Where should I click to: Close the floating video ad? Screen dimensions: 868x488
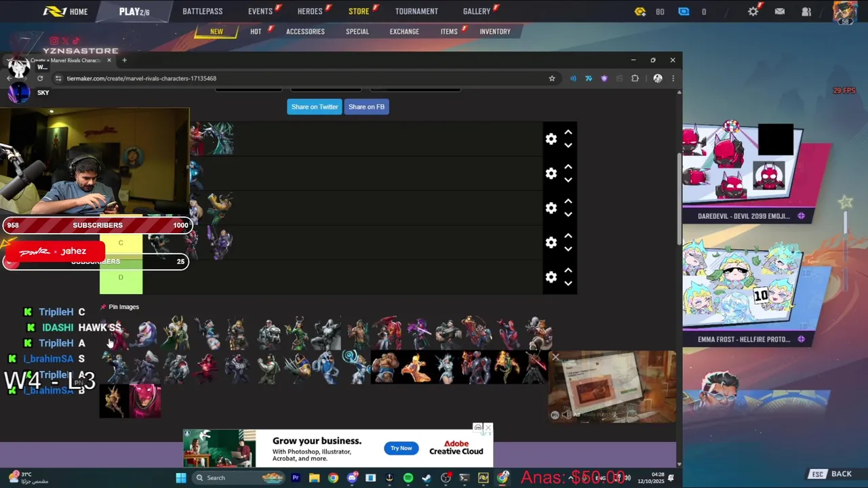point(555,357)
